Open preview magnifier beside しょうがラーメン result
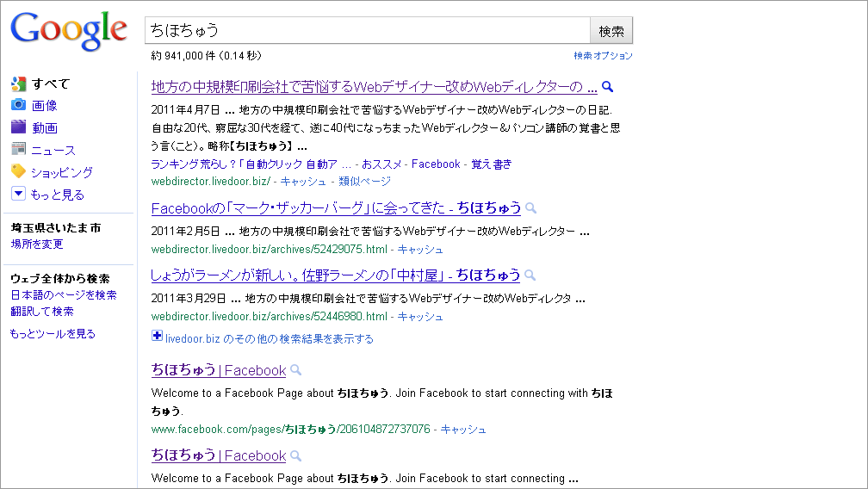 coord(530,275)
